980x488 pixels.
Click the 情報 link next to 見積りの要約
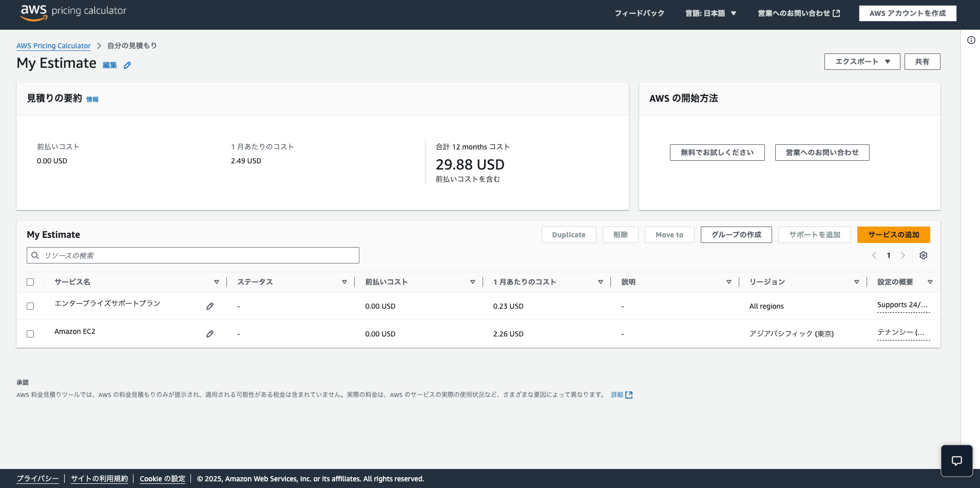92,100
